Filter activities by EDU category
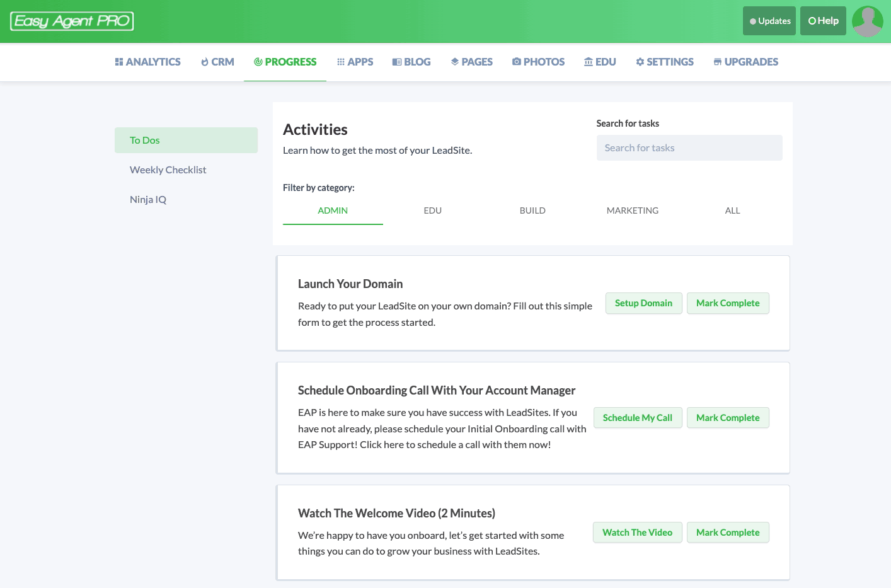Viewport: 891px width, 588px height. [x=433, y=210]
